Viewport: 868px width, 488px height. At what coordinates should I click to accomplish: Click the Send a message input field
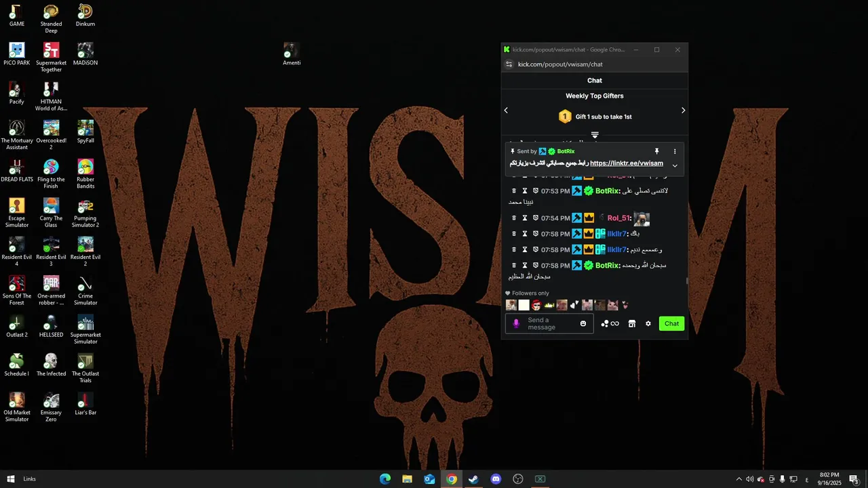(x=549, y=323)
